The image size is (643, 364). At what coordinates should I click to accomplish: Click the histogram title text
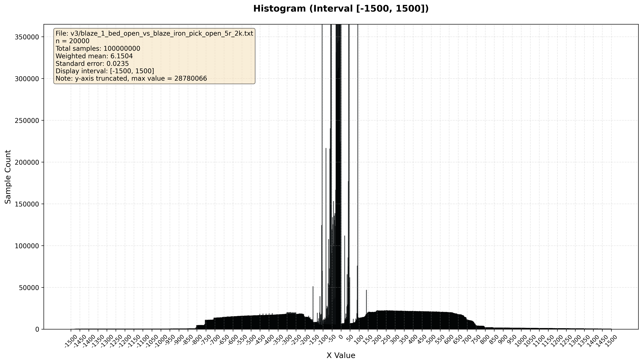tap(341, 9)
